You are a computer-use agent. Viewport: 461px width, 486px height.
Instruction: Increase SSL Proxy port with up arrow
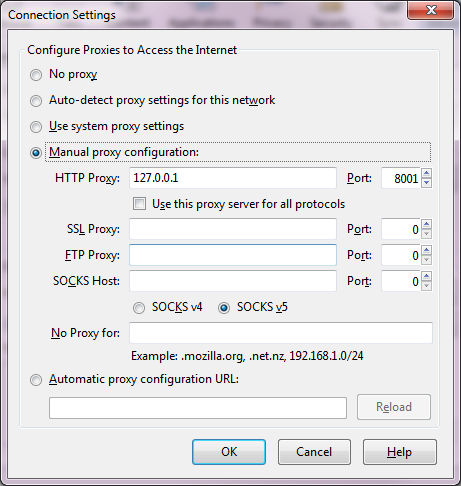[426, 224]
